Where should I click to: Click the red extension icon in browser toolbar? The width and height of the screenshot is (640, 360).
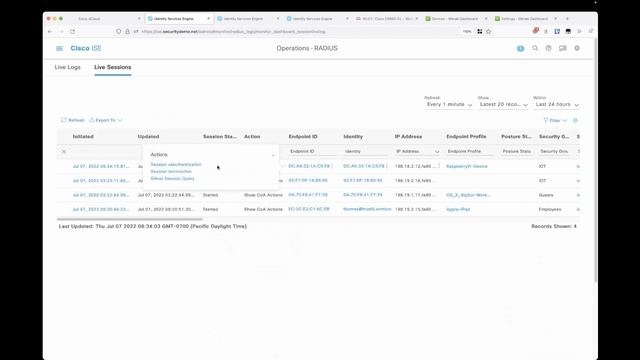[x=536, y=31]
